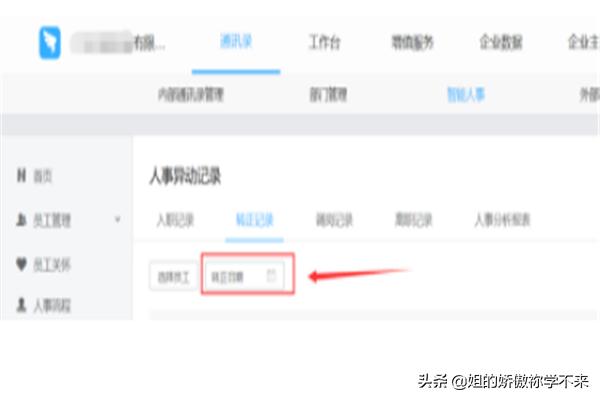Click the 首页 home icon in sidebar

(21, 176)
